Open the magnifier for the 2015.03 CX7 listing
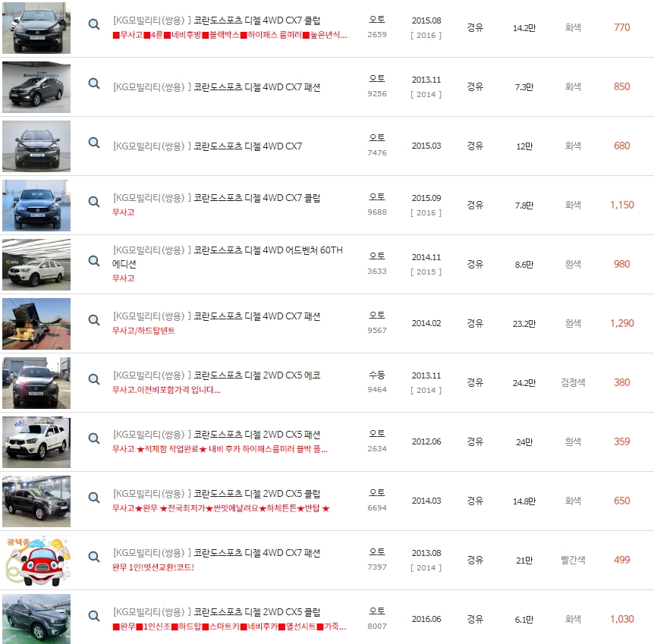The height and width of the screenshot is (644, 654). click(94, 140)
